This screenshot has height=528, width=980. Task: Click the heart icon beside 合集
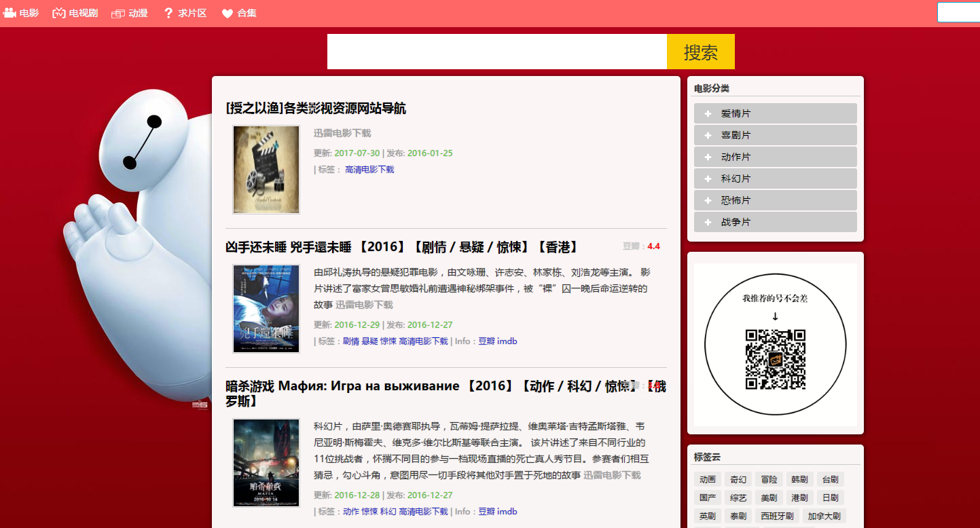226,12
